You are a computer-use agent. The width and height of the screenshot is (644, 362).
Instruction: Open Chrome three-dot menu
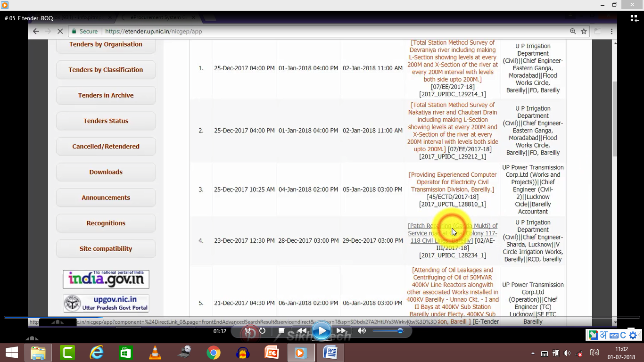[611, 31]
